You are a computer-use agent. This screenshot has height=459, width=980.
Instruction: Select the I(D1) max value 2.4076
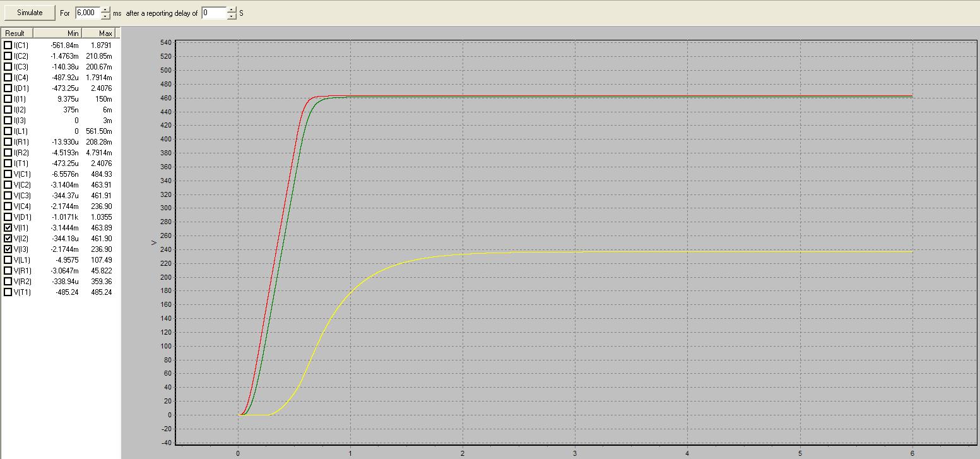pos(102,88)
